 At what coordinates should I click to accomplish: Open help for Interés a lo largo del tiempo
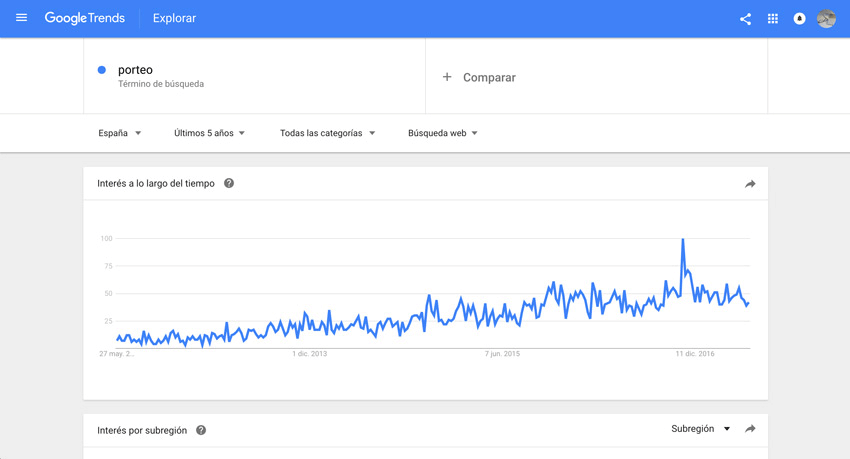coord(229,184)
